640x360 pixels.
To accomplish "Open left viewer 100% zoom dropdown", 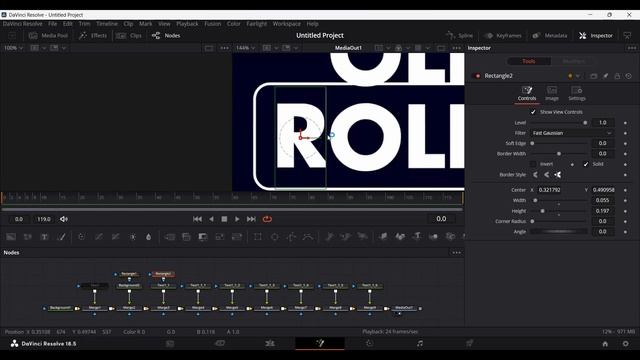I will (x=13, y=48).
